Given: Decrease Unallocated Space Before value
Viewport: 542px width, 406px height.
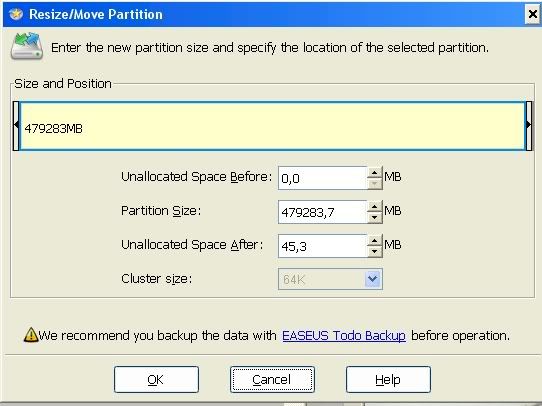Looking at the screenshot, I should (x=374, y=184).
